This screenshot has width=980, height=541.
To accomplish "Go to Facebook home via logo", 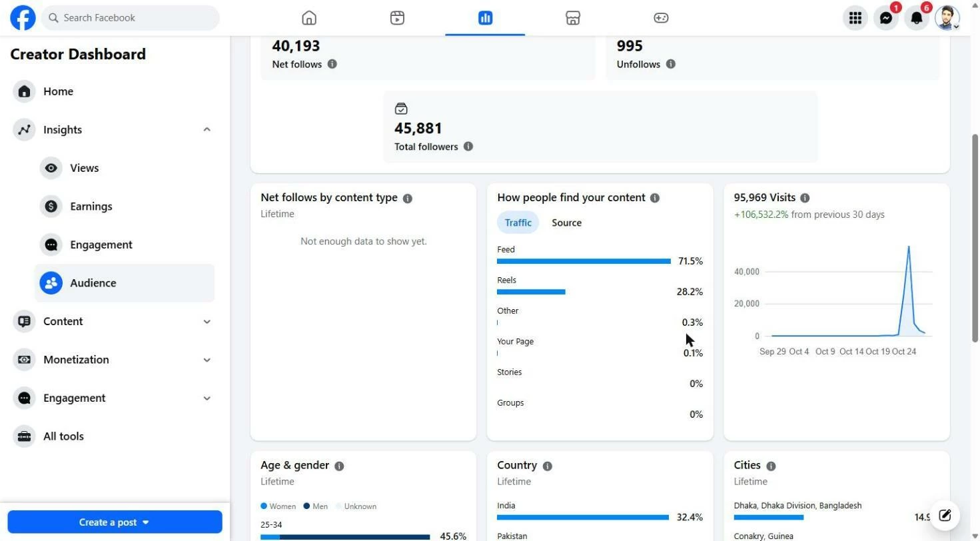I will point(23,18).
